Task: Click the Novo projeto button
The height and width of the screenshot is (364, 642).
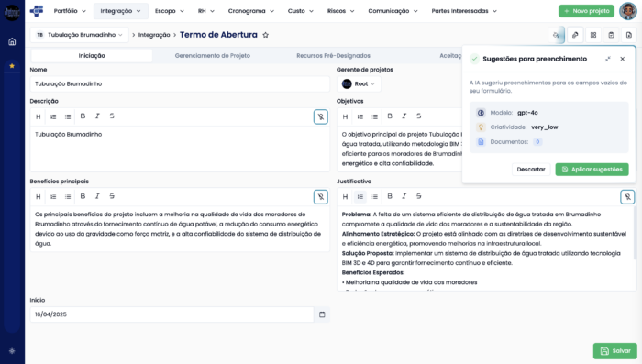Action: pyautogui.click(x=586, y=11)
